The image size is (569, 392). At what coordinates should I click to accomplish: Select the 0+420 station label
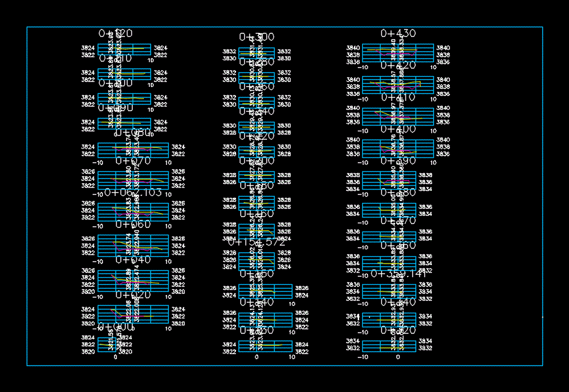coord(398,65)
